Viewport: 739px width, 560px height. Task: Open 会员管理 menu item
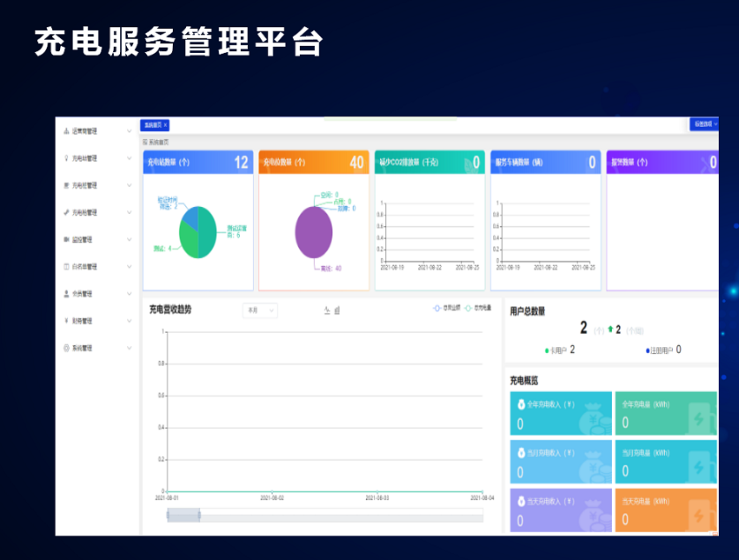98,294
